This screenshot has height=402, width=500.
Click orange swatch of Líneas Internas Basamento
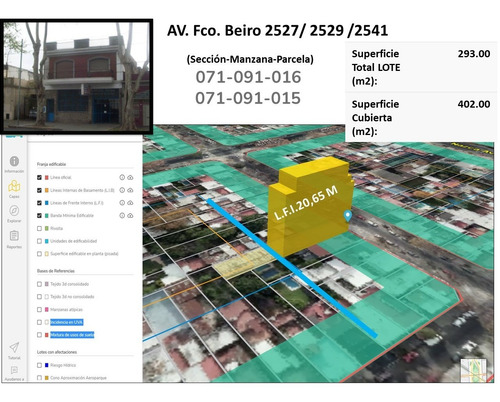[47, 190]
